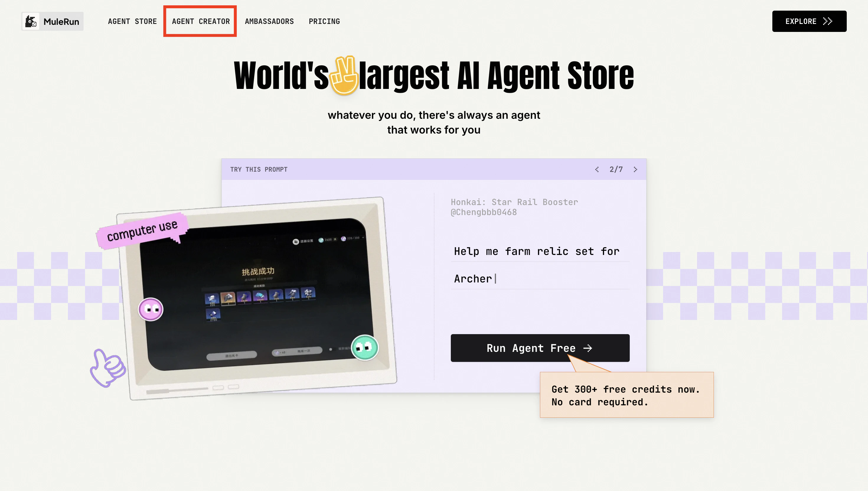Open the Pricing page
The width and height of the screenshot is (868, 491).
[x=324, y=21]
